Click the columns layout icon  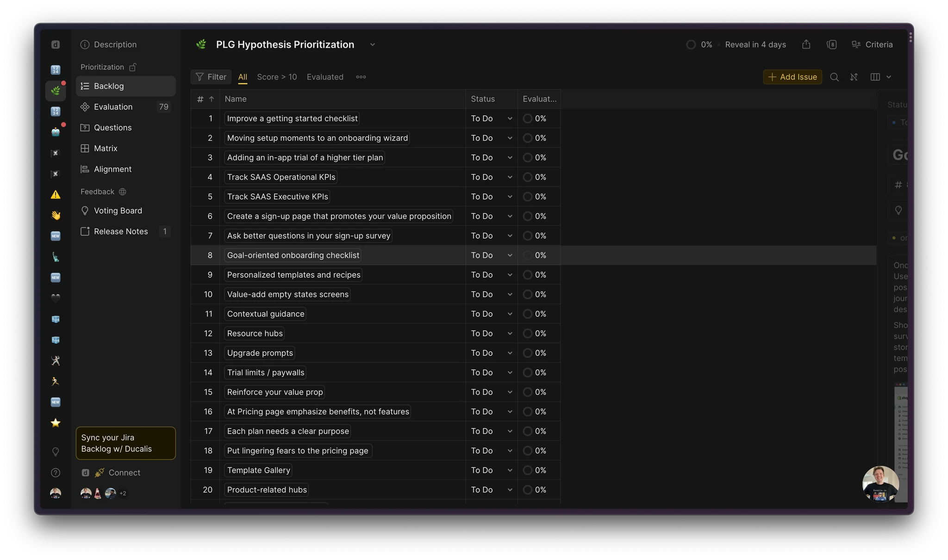tap(875, 77)
